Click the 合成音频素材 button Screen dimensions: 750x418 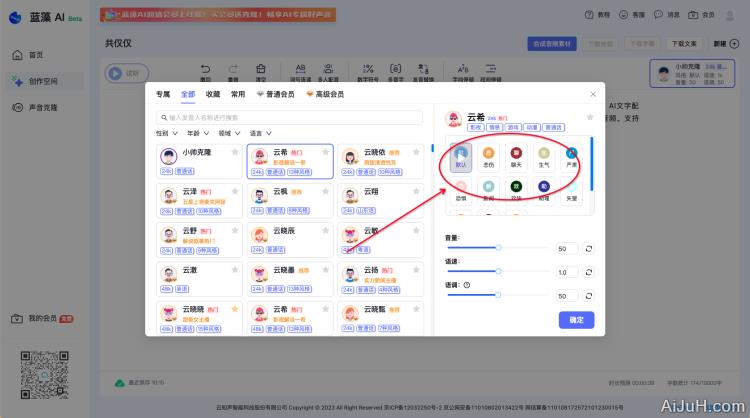(x=552, y=44)
